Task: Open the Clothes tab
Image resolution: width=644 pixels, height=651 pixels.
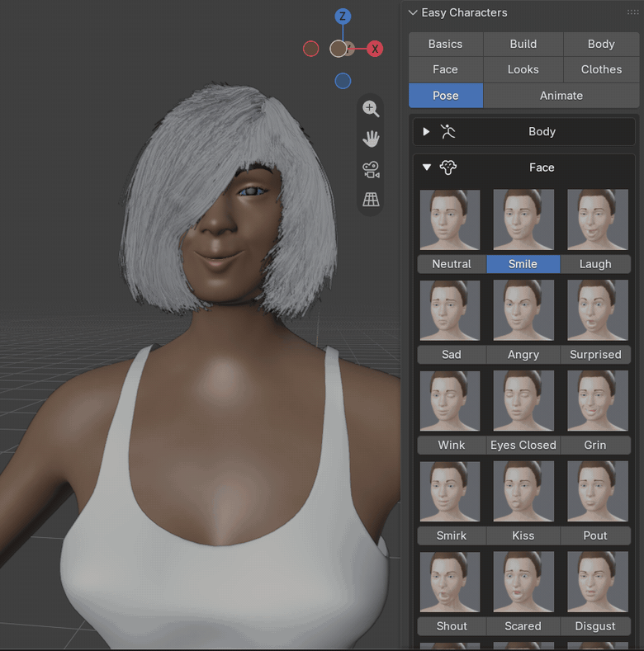Action: point(601,69)
